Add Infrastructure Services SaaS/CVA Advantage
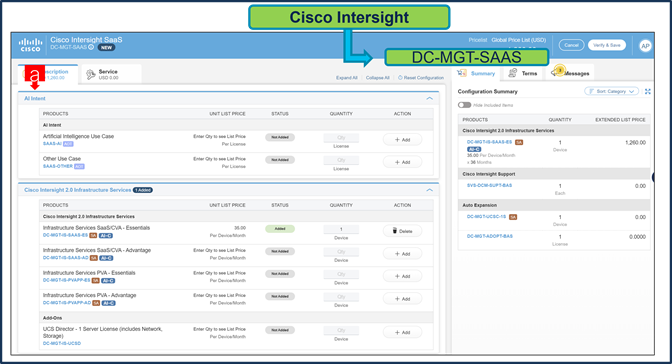Viewport: 672px width, 364px height. pyautogui.click(x=402, y=254)
